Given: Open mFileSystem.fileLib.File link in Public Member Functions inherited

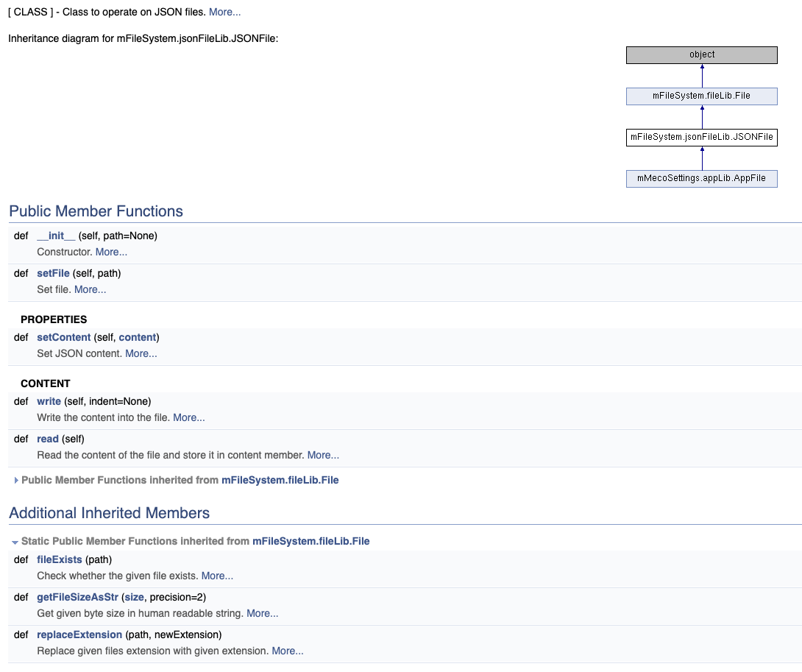Looking at the screenshot, I should click(280, 480).
